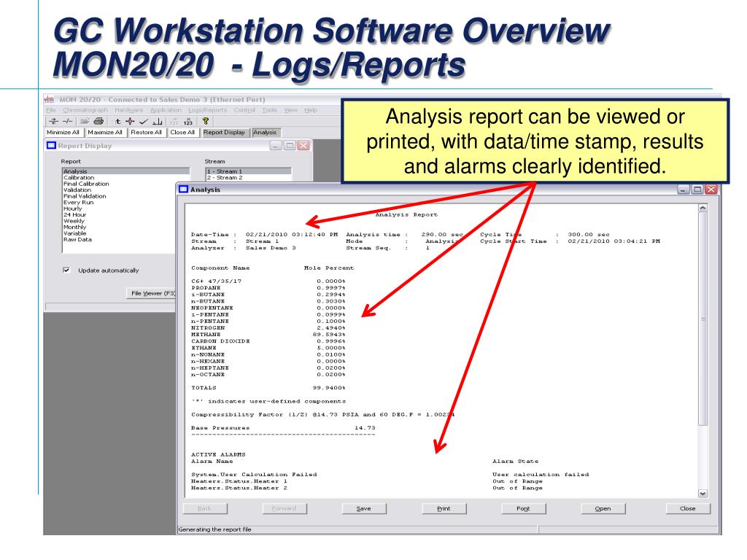The image size is (747, 560).
Task: Click the Save button in the Analysis window
Action: (363, 508)
